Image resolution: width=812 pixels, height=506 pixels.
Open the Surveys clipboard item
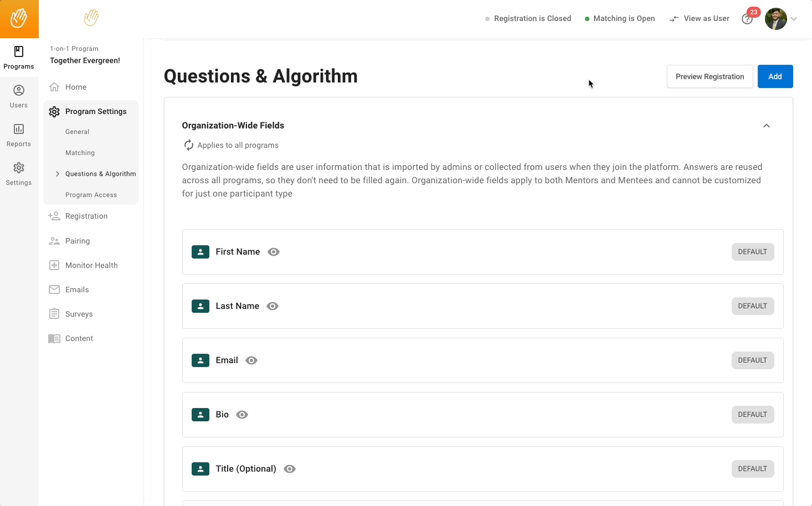[79, 314]
